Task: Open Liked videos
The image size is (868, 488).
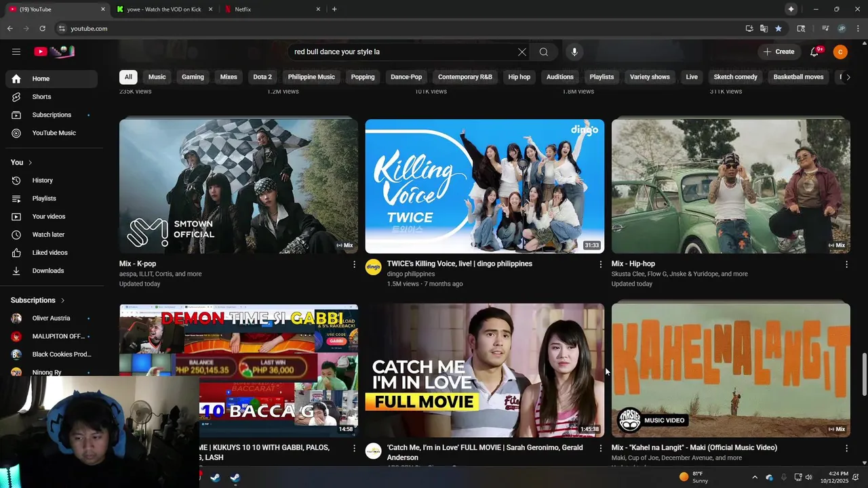Action: 52,253
